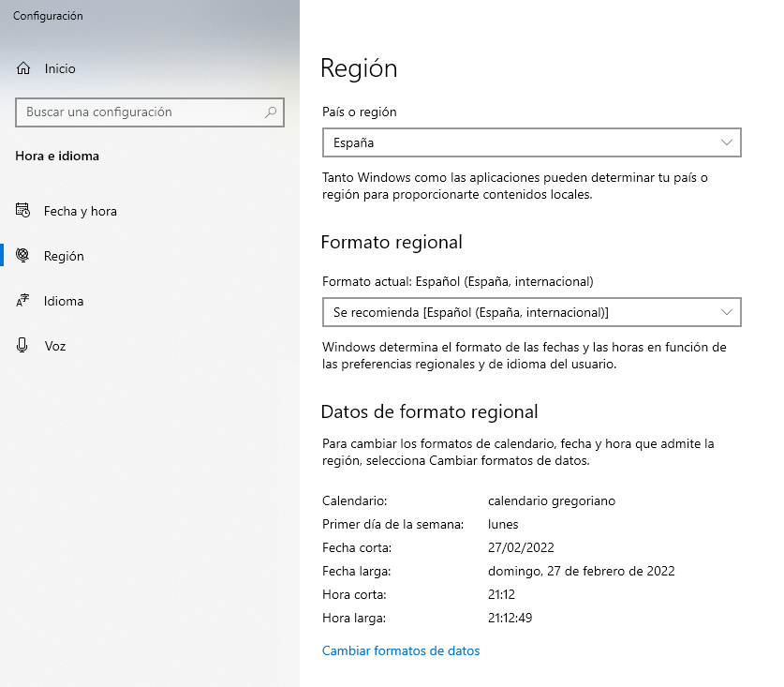Click the Voz microphone icon
This screenshot has height=687, width=784.
point(23,346)
